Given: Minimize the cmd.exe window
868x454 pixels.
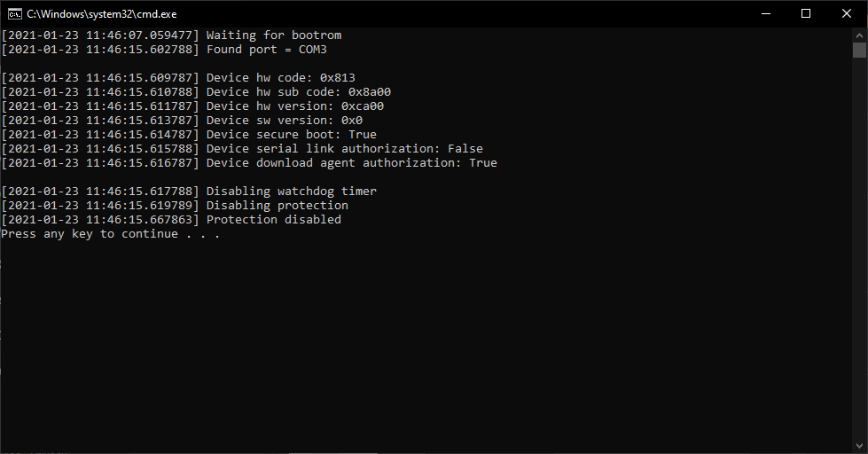Looking at the screenshot, I should pyautogui.click(x=765, y=13).
